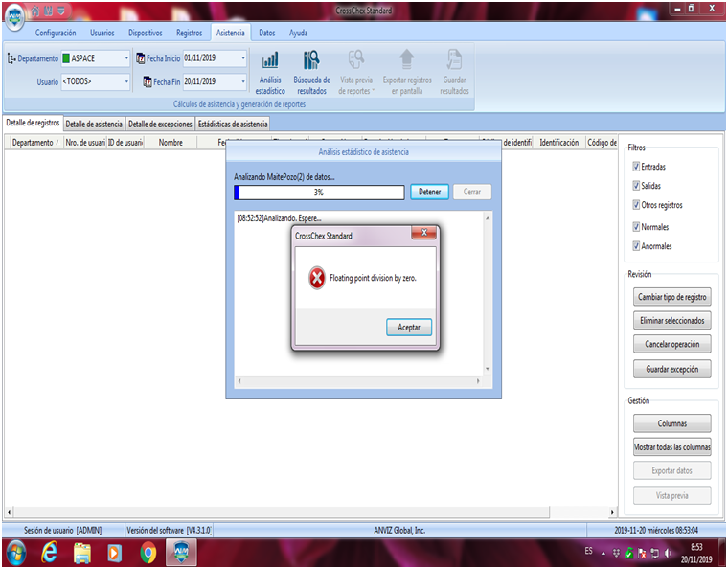
Task: Open the Datos menu
Action: (267, 33)
